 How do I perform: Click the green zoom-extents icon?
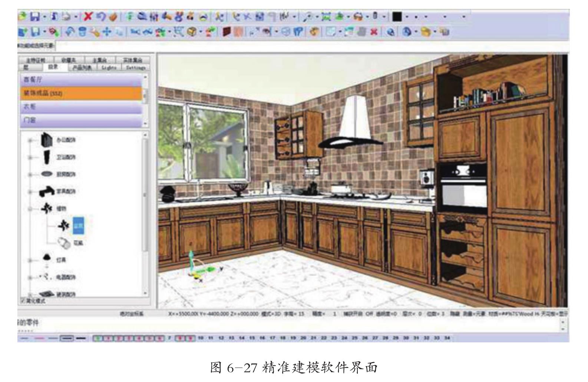point(326,17)
